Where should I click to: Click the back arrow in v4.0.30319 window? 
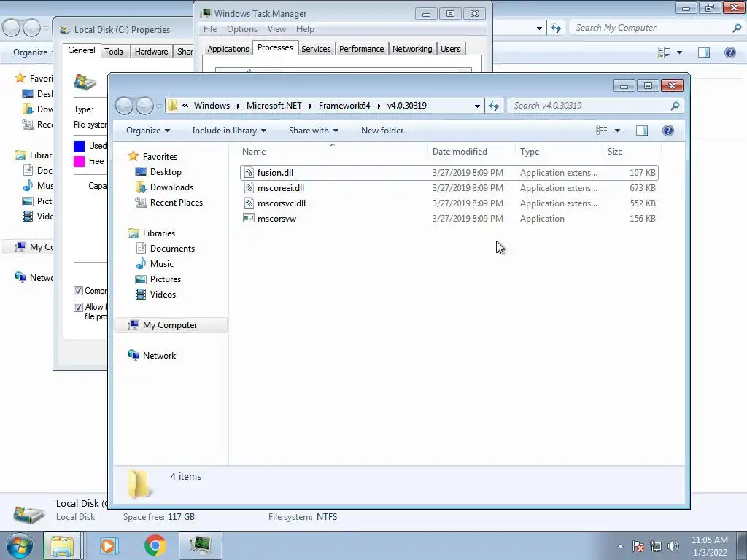click(124, 106)
